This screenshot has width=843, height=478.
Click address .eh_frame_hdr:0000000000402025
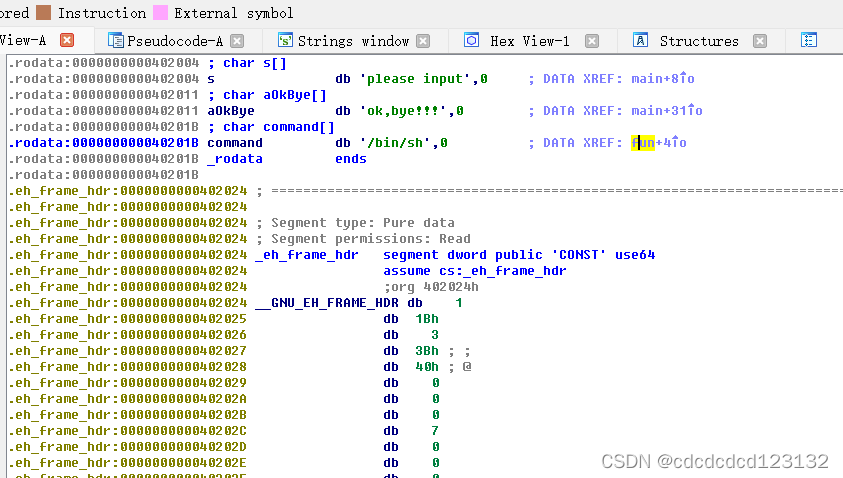point(127,319)
